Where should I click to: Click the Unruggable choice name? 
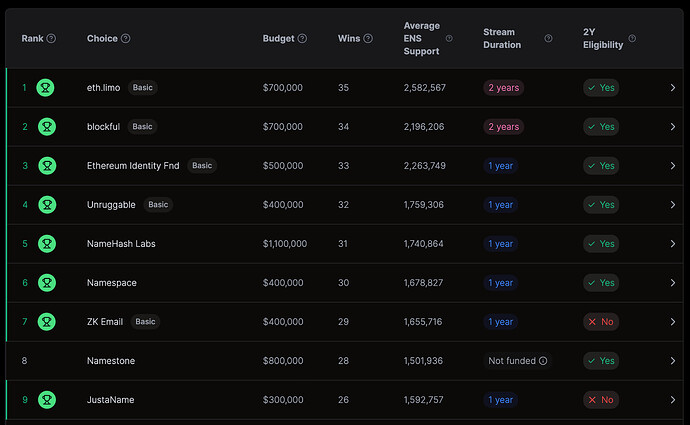(x=111, y=205)
